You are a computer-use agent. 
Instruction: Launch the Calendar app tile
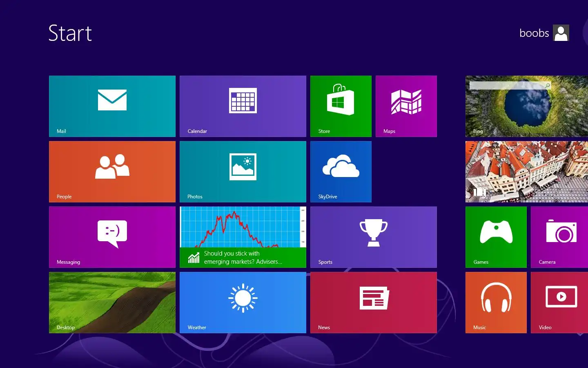tap(243, 106)
